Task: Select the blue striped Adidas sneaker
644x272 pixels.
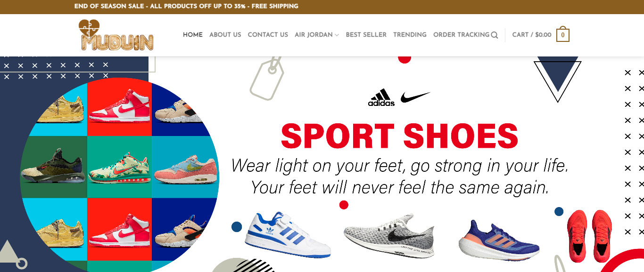Action: tap(288, 234)
